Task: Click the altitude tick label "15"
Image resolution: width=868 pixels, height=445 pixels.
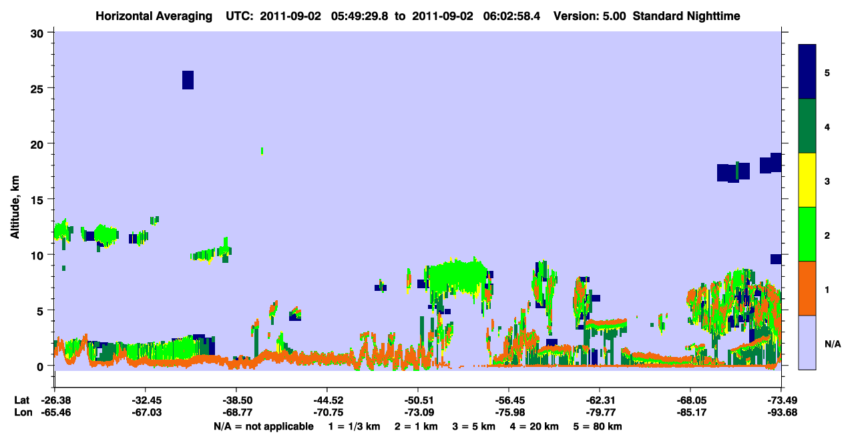Action: pyautogui.click(x=39, y=199)
